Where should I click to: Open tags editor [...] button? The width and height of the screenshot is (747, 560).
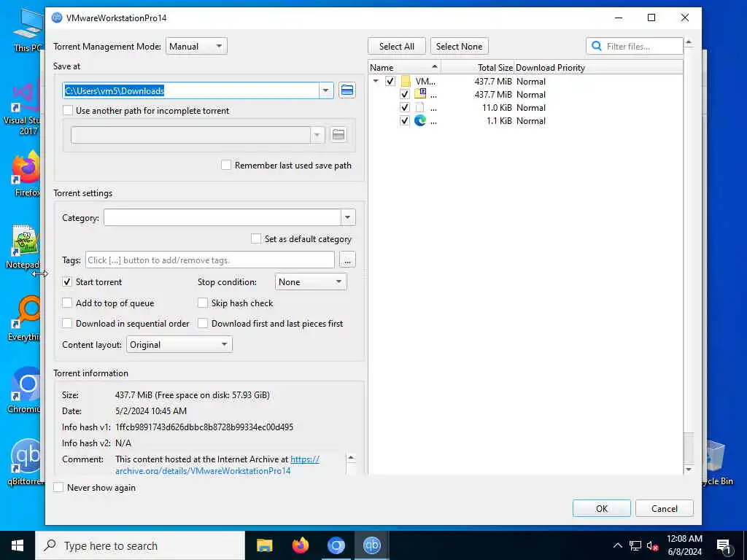(x=348, y=260)
